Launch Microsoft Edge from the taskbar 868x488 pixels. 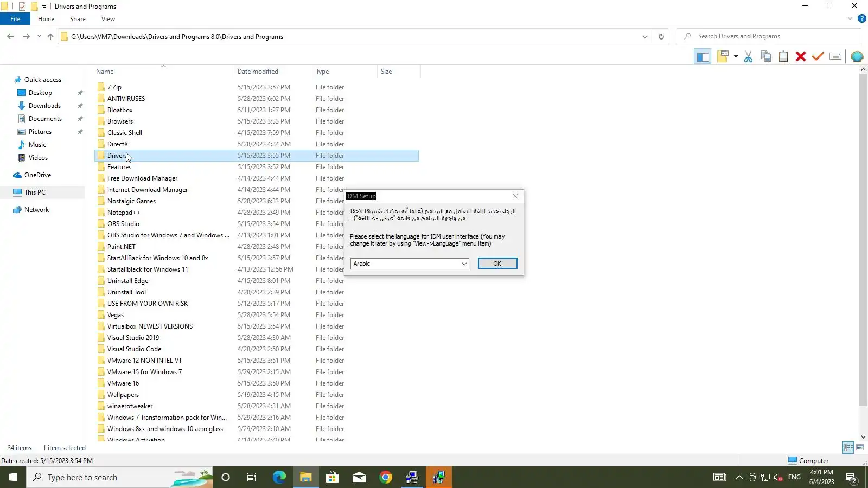(279, 477)
